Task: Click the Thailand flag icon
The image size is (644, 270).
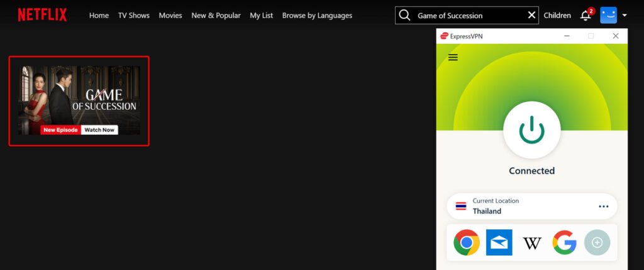Action: point(461,206)
